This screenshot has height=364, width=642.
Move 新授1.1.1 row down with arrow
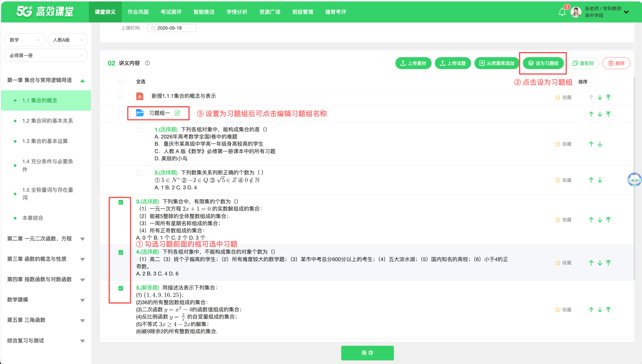coord(600,98)
